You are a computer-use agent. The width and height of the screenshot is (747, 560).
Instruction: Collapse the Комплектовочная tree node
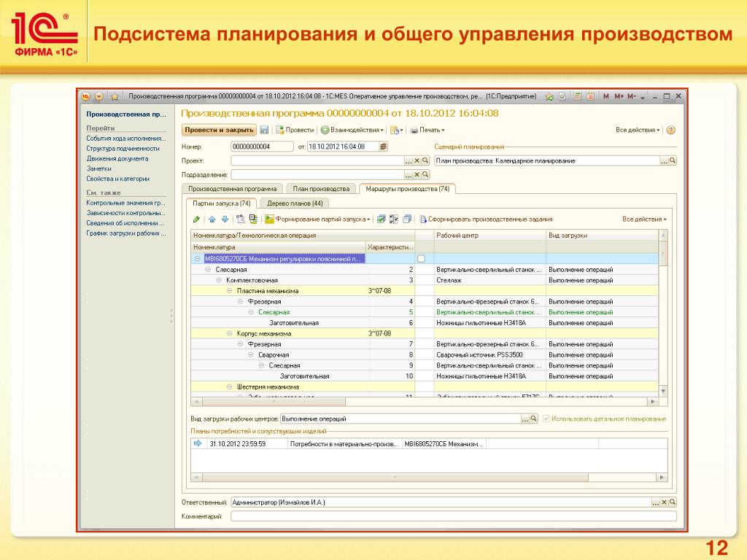click(219, 280)
